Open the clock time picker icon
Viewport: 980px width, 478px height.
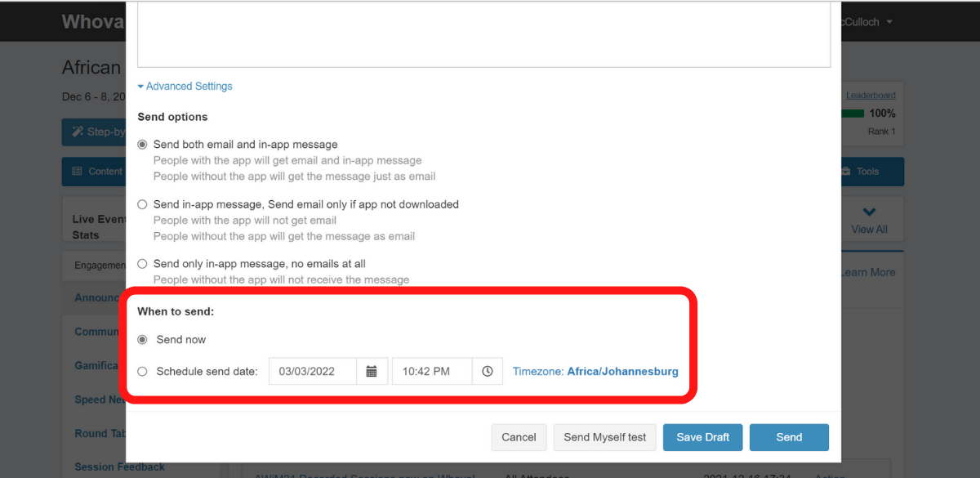pos(488,371)
